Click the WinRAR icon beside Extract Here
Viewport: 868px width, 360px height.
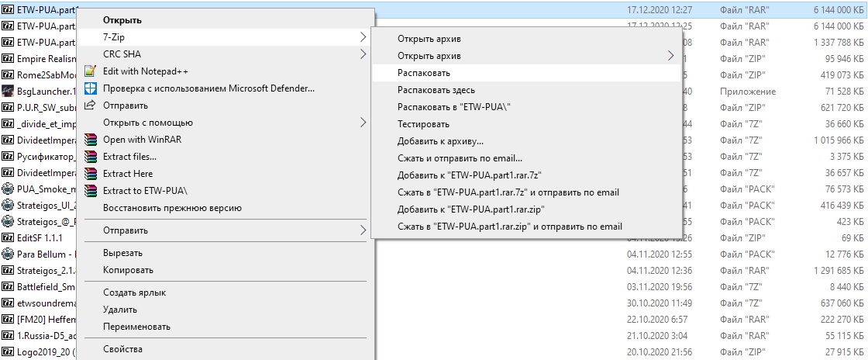[x=90, y=174]
